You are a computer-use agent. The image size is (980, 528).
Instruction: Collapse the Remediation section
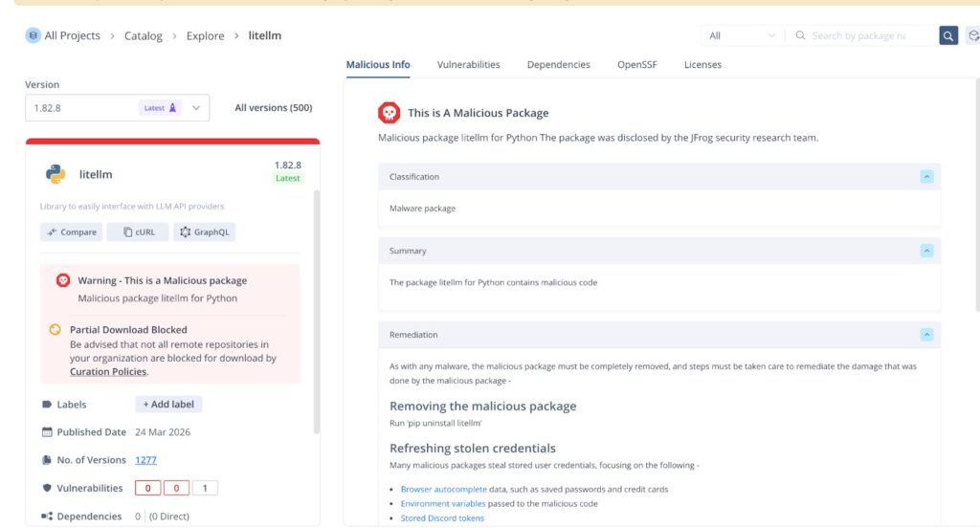pos(925,335)
